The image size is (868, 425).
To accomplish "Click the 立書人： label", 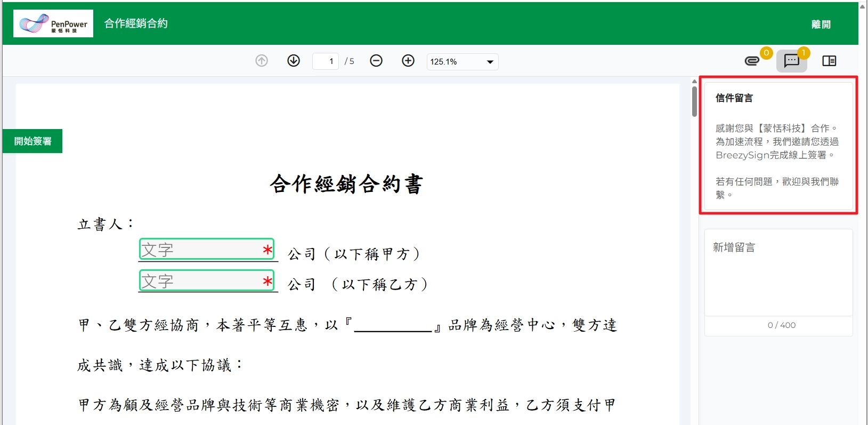I will tap(106, 224).
